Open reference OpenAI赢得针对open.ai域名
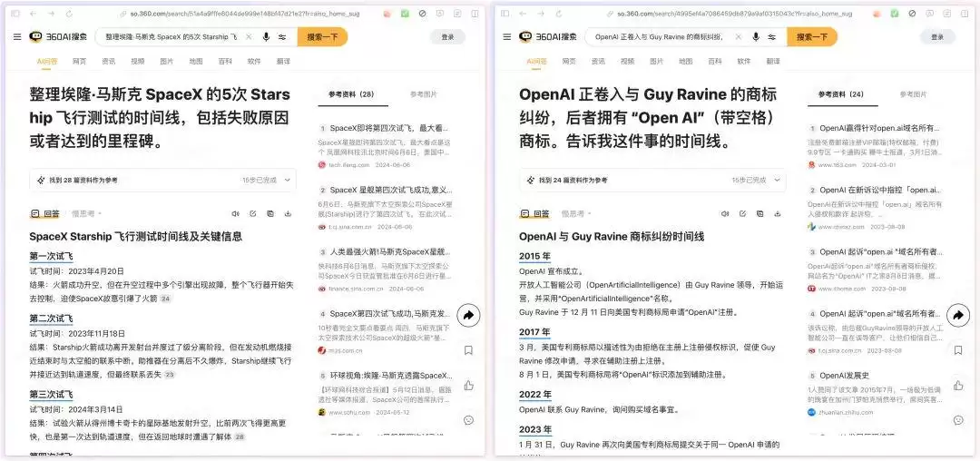The height and width of the screenshot is (461, 980). coord(878,128)
